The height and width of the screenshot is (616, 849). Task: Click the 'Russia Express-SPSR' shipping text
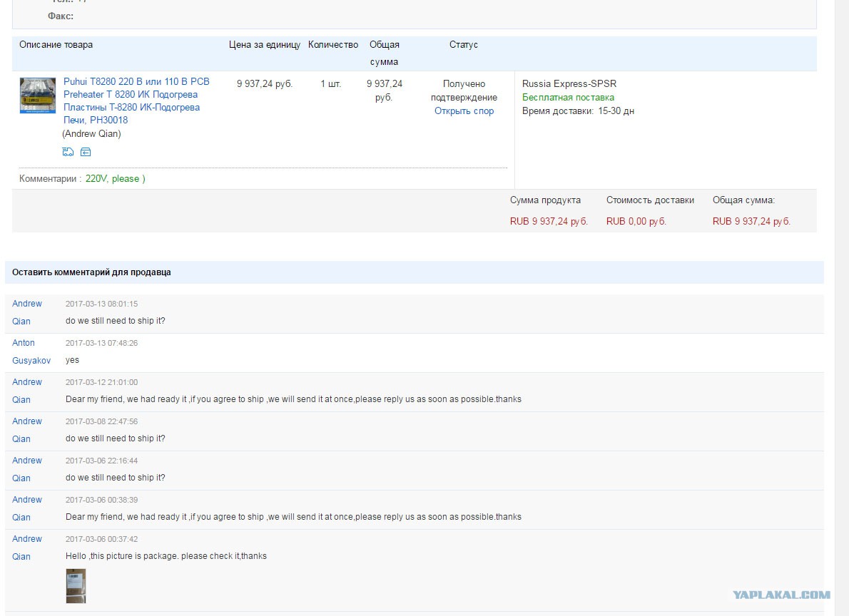(569, 84)
